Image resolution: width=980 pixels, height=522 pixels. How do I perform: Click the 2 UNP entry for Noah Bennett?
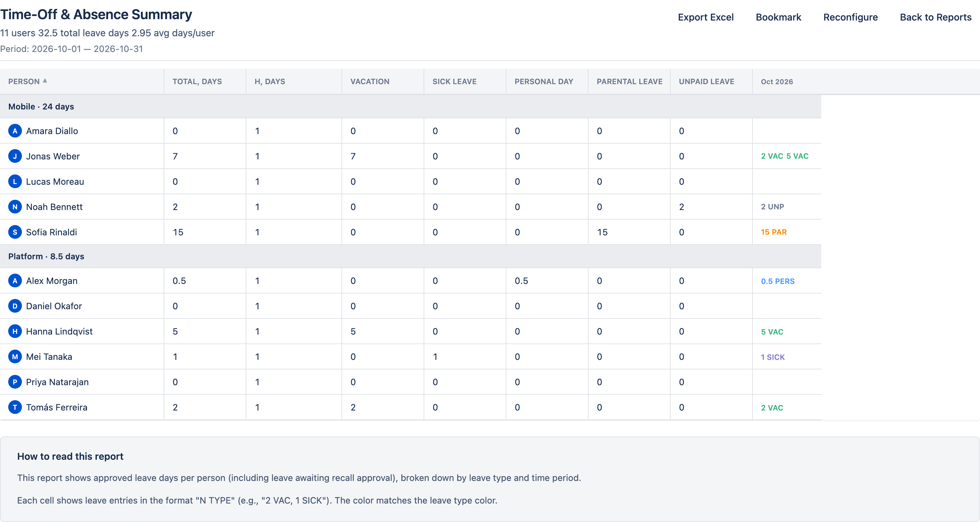coord(772,207)
